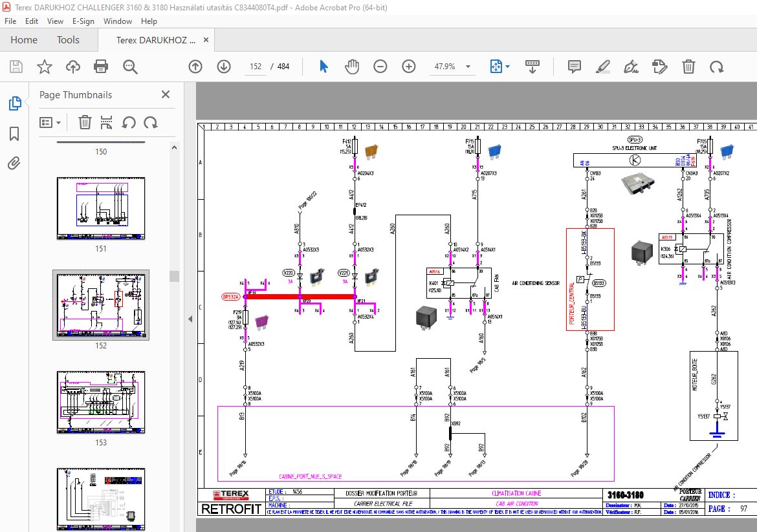Click the page number field showing 152
The height and width of the screenshot is (532, 757).
[256, 67]
